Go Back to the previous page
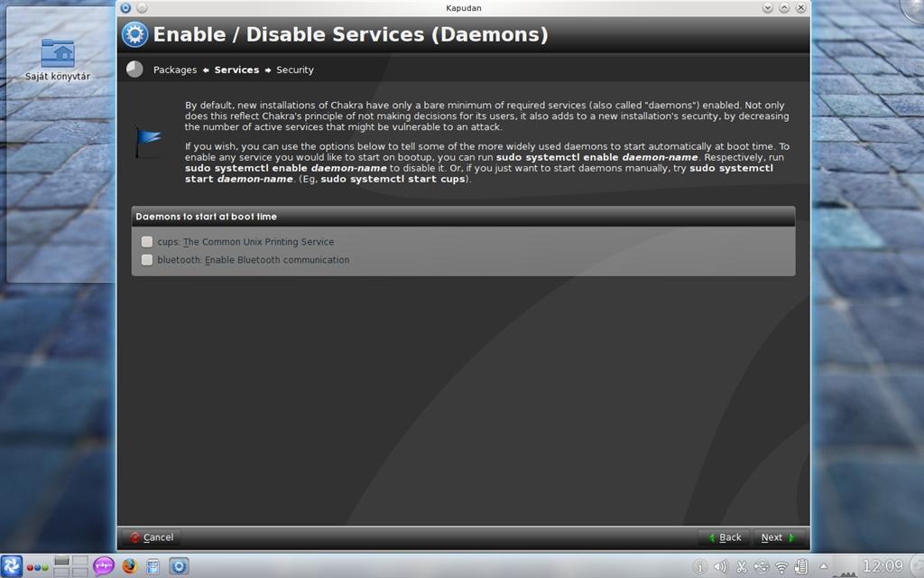This screenshot has height=578, width=924. (x=725, y=537)
